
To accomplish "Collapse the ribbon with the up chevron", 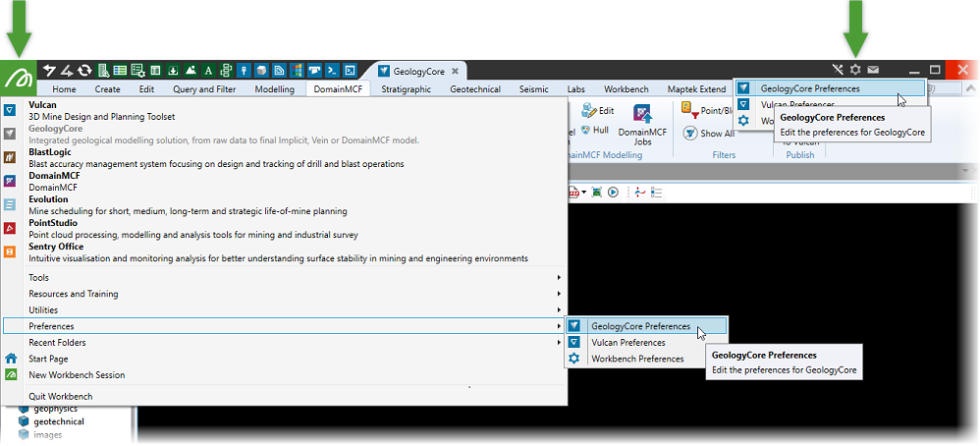I will pyautogui.click(x=969, y=88).
